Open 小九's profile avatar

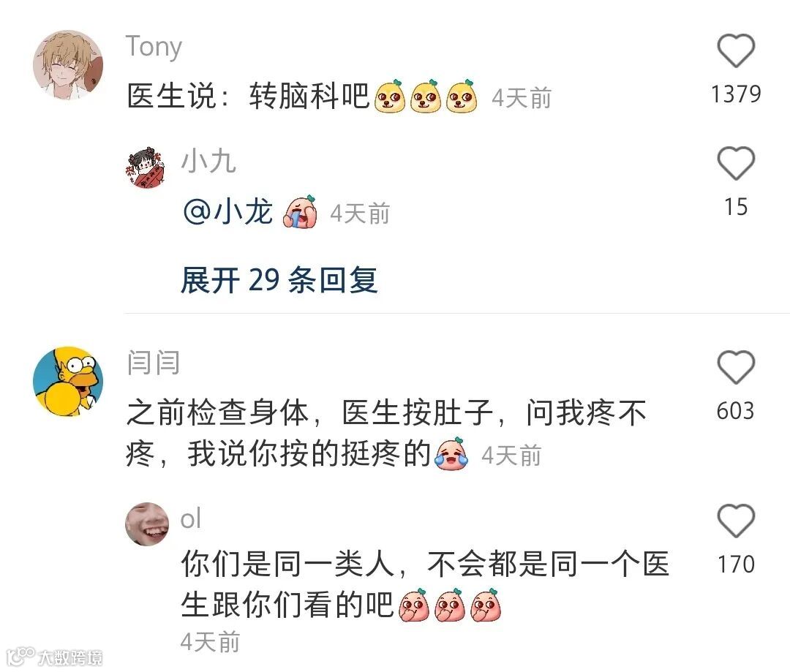(x=146, y=167)
